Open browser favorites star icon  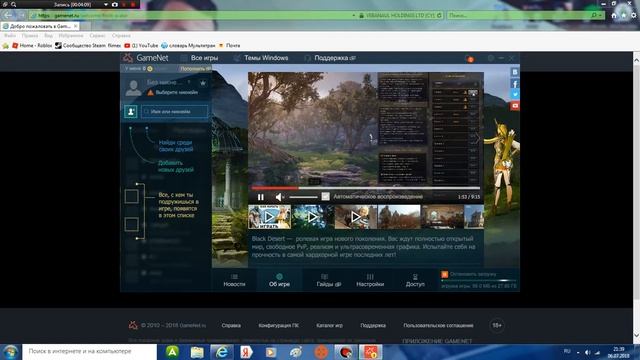(x=624, y=15)
